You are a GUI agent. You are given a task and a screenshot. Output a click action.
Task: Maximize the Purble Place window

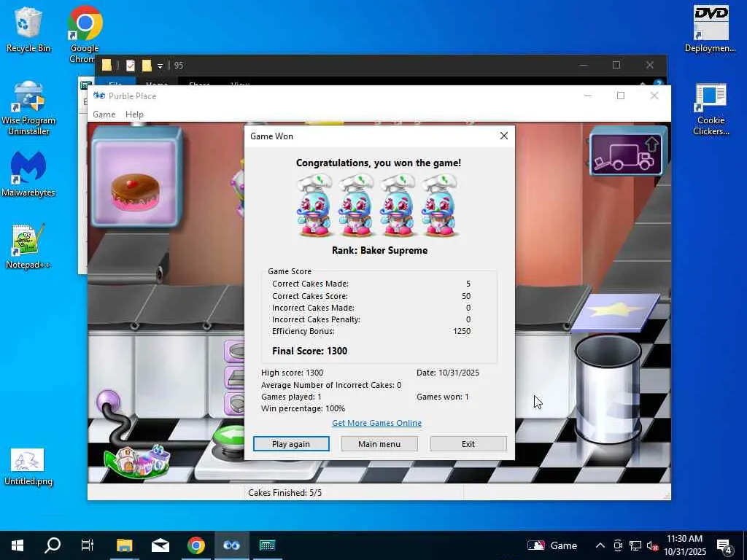click(x=621, y=96)
